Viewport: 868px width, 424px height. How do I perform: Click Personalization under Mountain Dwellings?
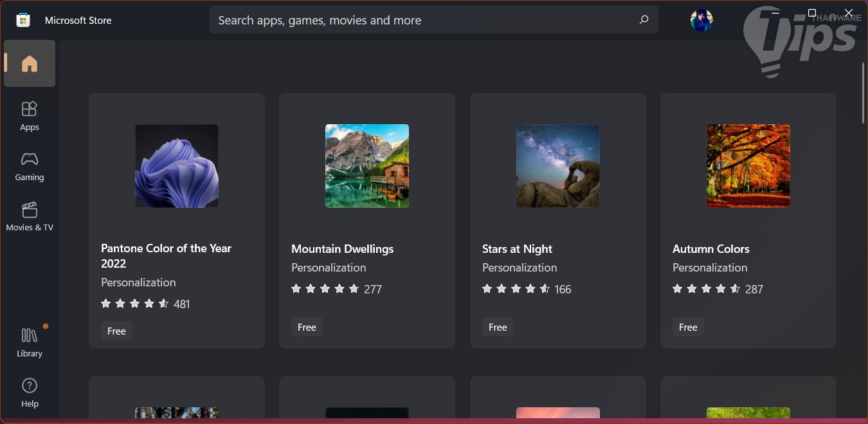point(329,268)
